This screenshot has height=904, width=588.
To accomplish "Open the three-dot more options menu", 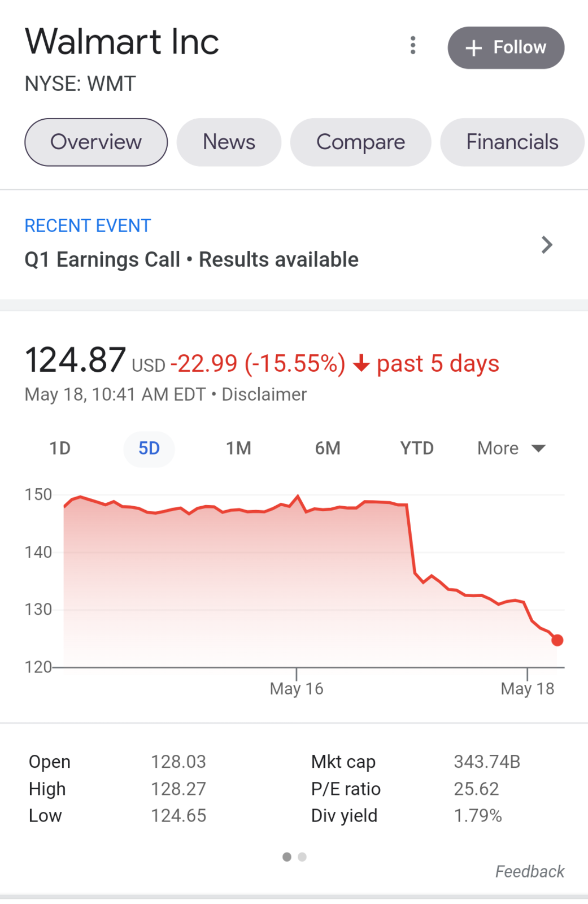I will pos(413,45).
